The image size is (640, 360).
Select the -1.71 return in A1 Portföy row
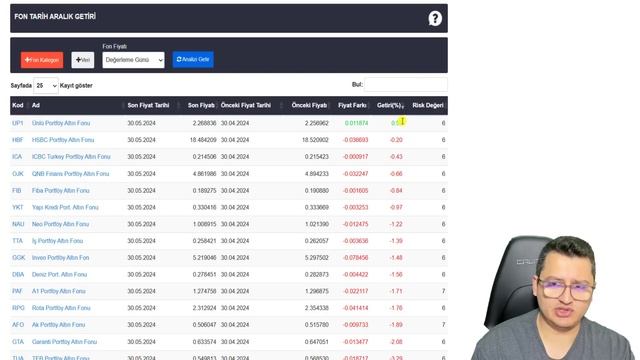[396, 291]
